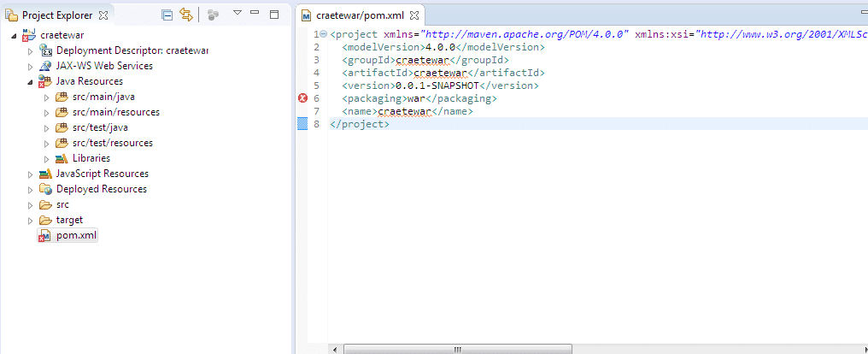This screenshot has width=868, height=354.
Task: Open pom.xml in the project tree
Action: pos(76,235)
